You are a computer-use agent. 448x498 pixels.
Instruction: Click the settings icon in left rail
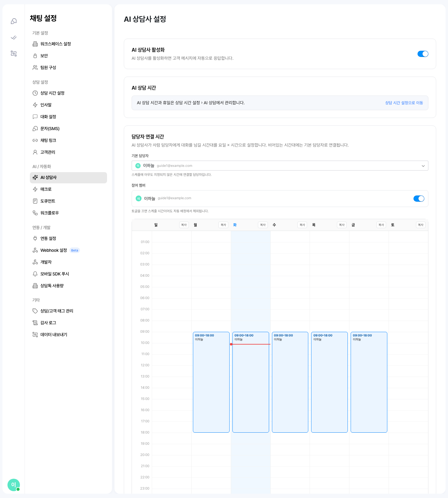coord(14,54)
